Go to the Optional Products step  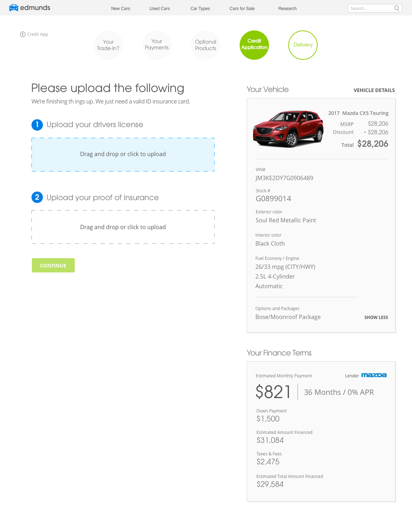point(206,45)
